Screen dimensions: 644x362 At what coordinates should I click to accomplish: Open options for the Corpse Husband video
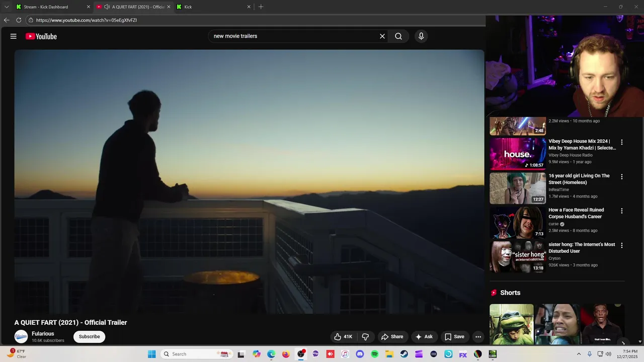622,211
